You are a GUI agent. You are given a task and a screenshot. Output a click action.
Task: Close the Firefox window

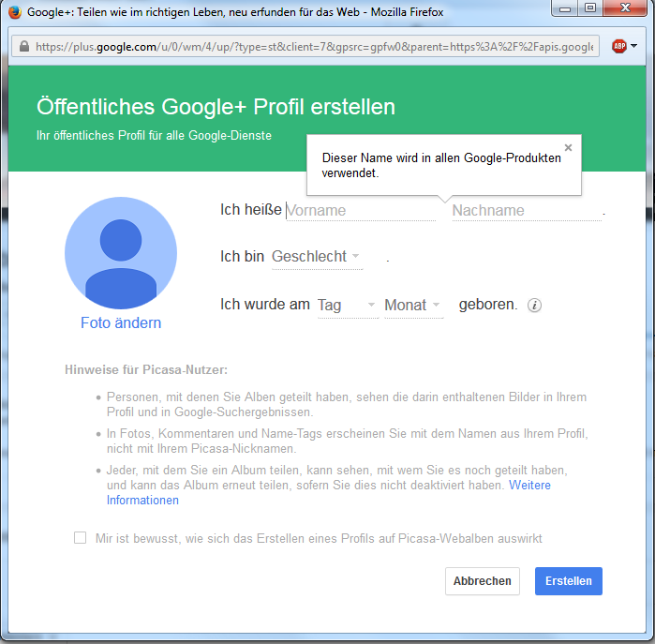(625, 8)
